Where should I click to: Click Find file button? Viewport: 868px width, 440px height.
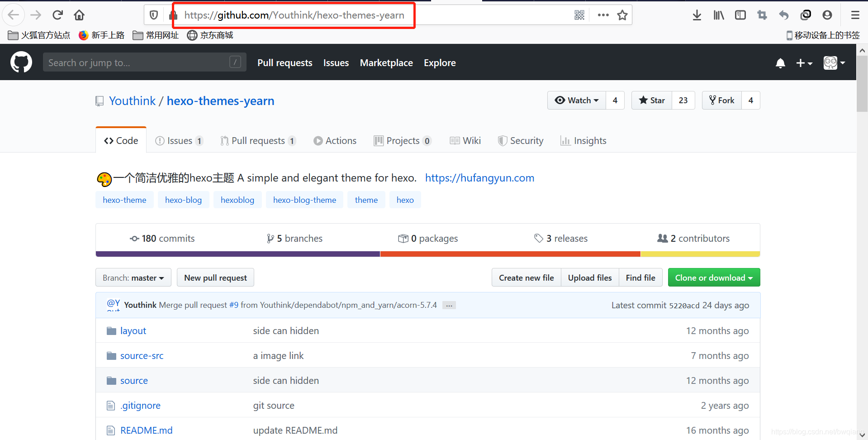pyautogui.click(x=640, y=277)
